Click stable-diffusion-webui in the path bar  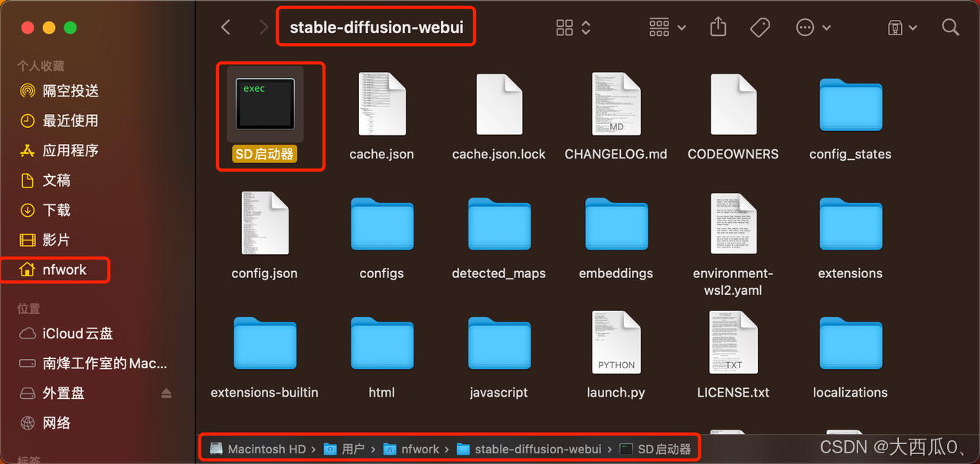click(531, 449)
